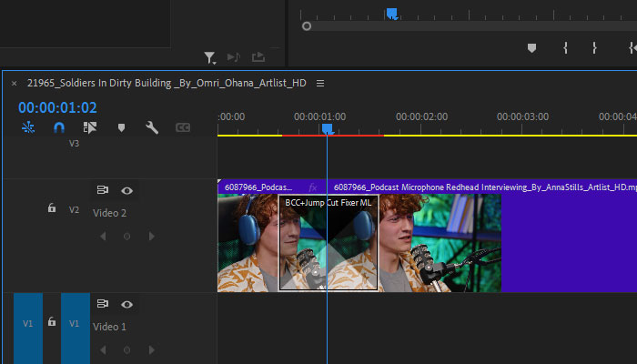Click Video 1 track name
The width and height of the screenshot is (637, 364).
pos(109,327)
